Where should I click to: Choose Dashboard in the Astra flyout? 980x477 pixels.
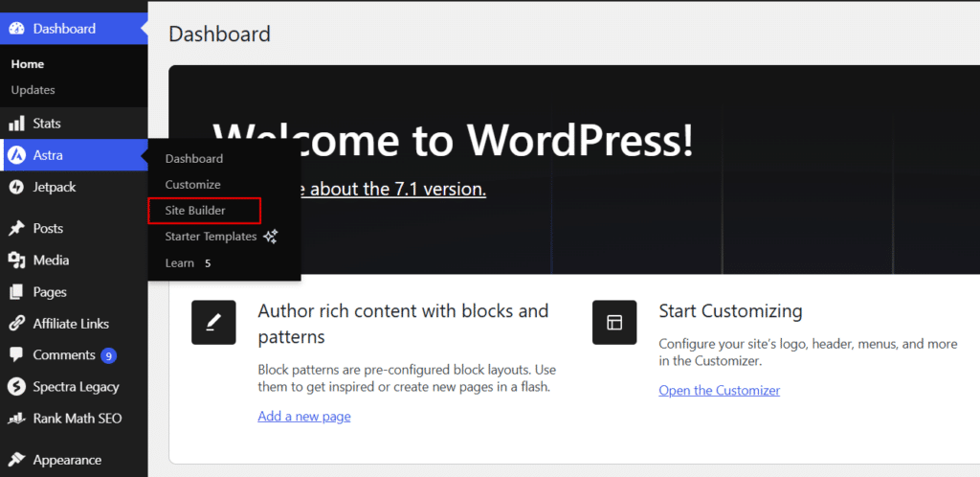point(193,159)
